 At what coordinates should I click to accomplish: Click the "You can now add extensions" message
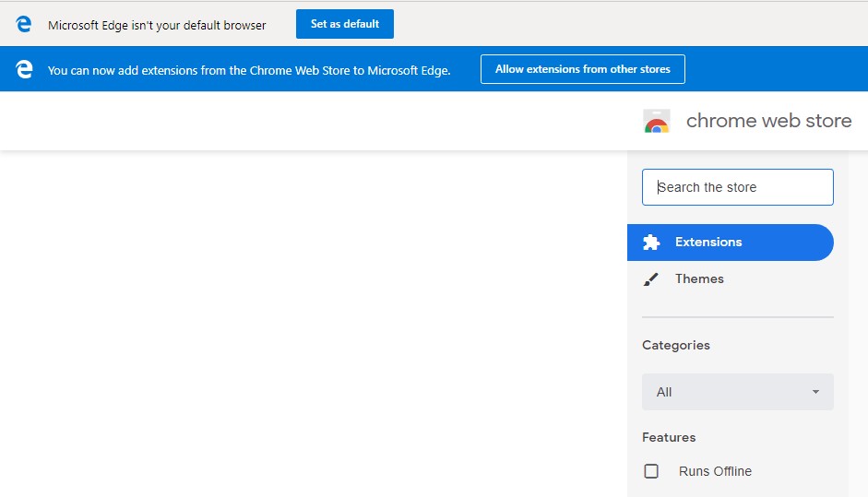click(x=249, y=70)
